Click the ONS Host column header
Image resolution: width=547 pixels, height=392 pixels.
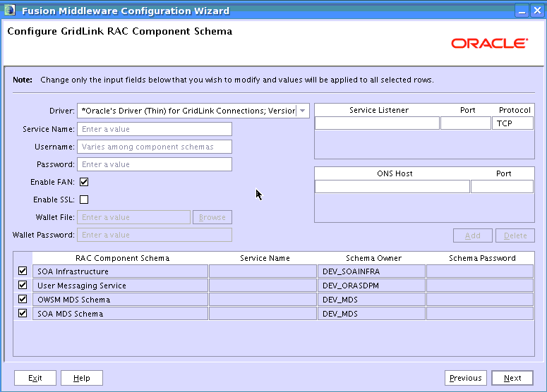[395, 173]
